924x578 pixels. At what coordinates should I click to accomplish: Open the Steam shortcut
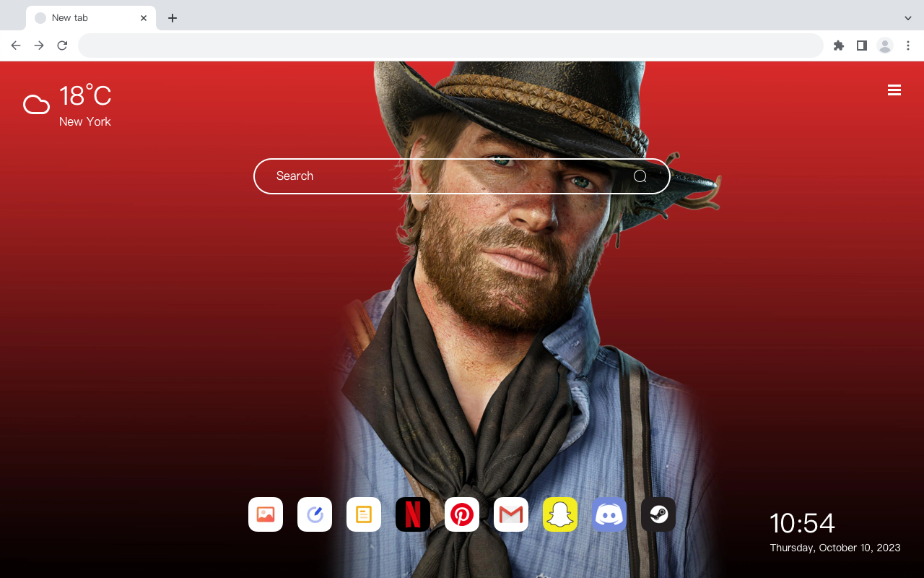coord(658,514)
